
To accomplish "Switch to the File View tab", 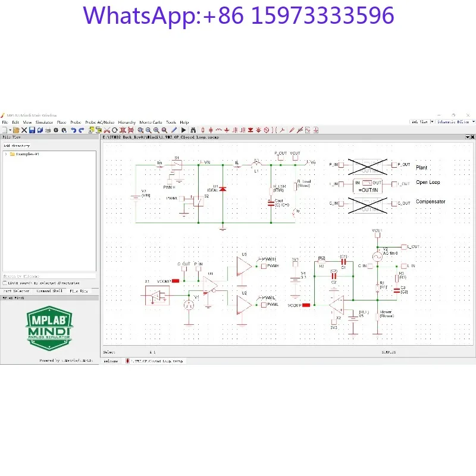I will pyautogui.click(x=79, y=291).
